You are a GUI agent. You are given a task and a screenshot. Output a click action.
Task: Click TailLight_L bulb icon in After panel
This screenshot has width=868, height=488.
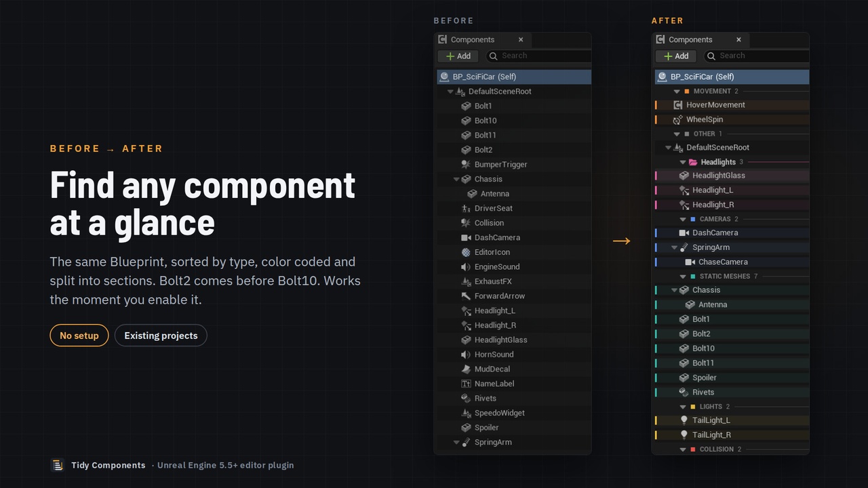[x=684, y=420]
